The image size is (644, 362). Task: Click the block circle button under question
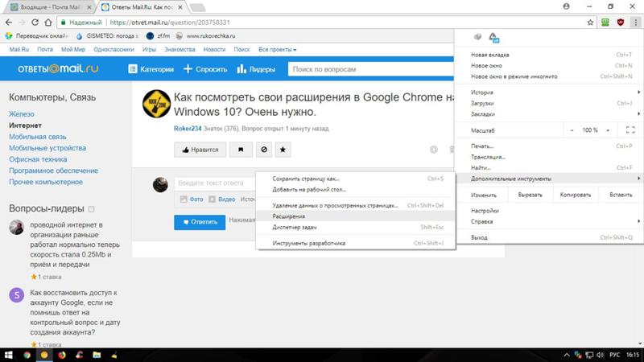tap(264, 150)
